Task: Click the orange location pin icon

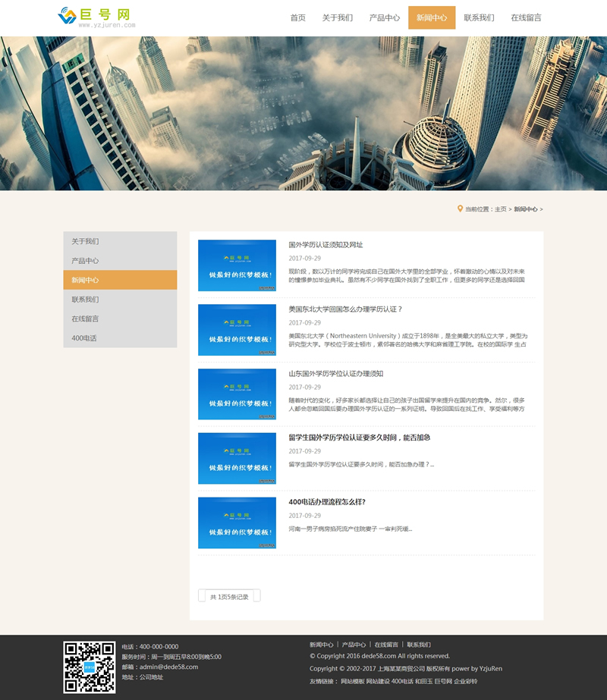Action: tap(460, 209)
